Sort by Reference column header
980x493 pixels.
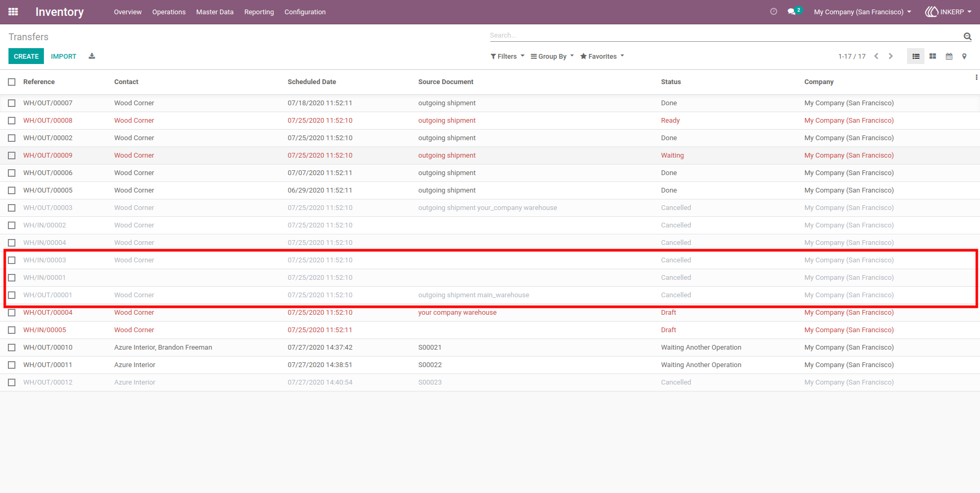point(39,82)
